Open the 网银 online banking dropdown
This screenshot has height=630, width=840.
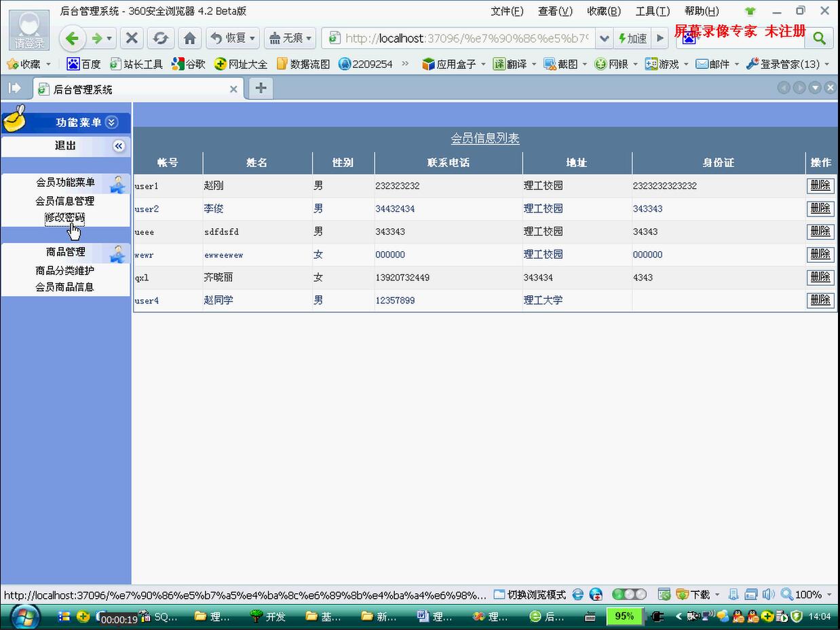[x=616, y=64]
